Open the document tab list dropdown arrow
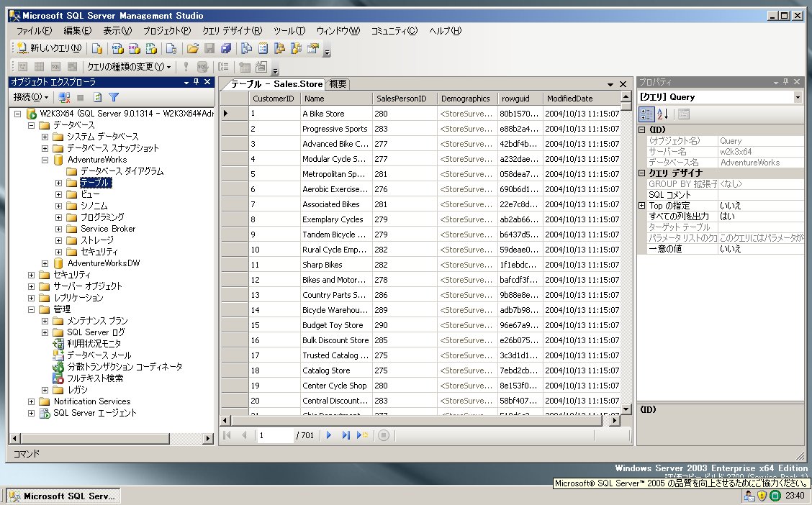Screen dimensions: 812x505 tap(610, 84)
